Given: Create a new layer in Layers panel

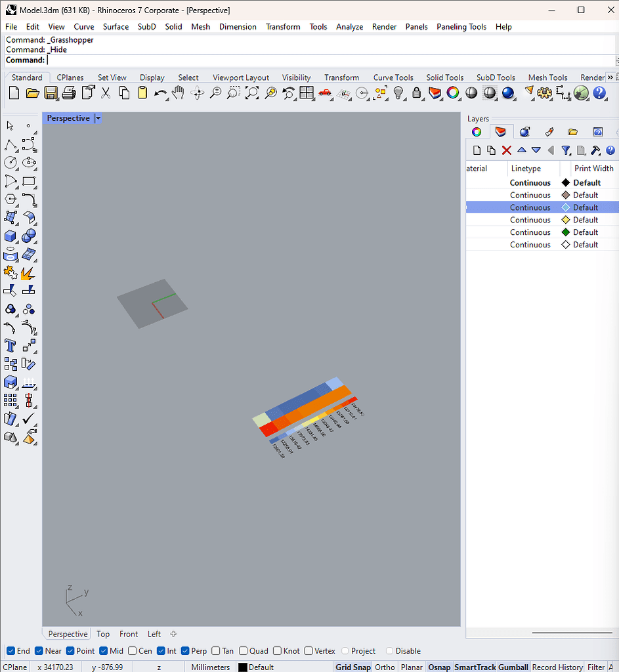Looking at the screenshot, I should [476, 150].
